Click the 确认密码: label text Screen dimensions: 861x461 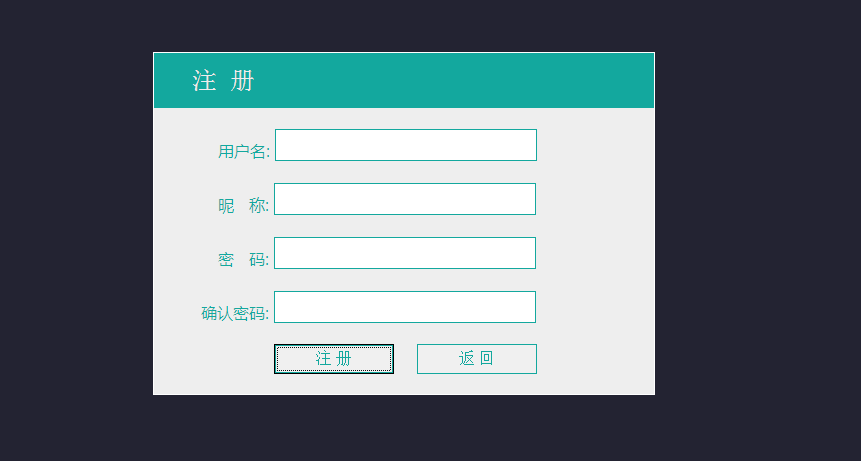coord(235,313)
